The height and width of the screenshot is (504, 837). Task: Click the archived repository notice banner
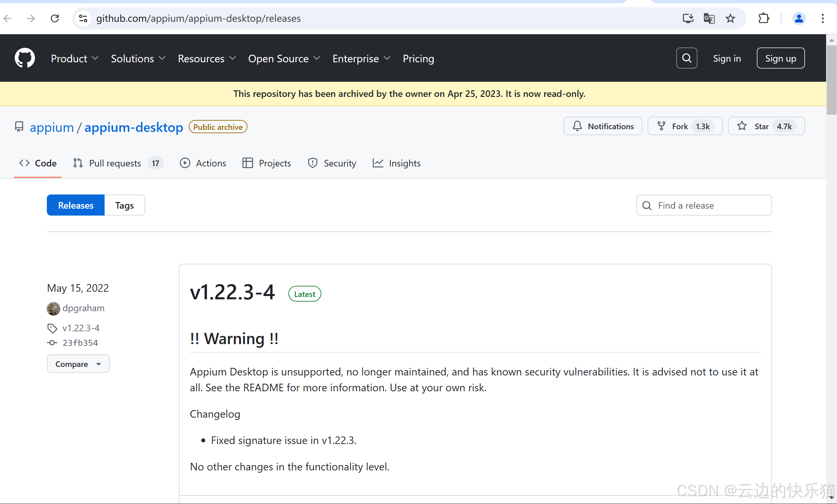pos(413,94)
